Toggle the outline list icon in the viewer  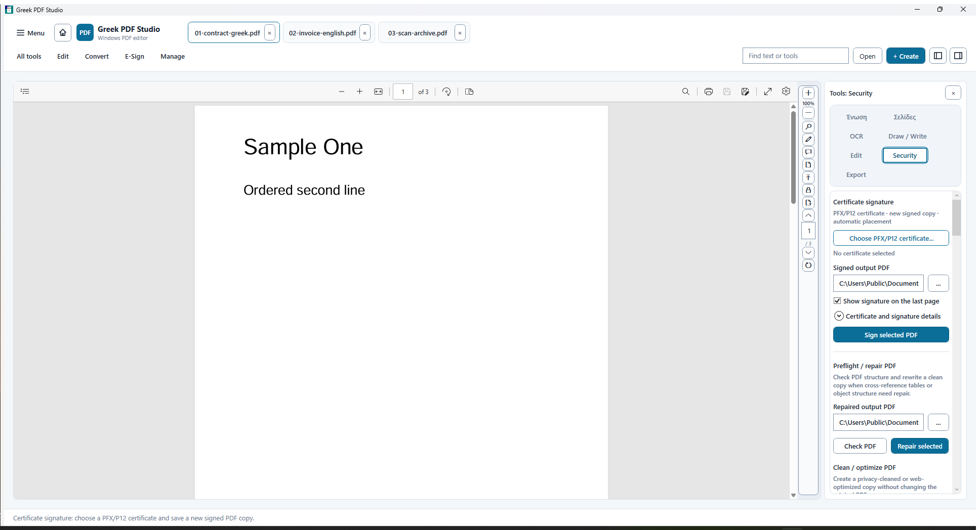click(x=25, y=91)
